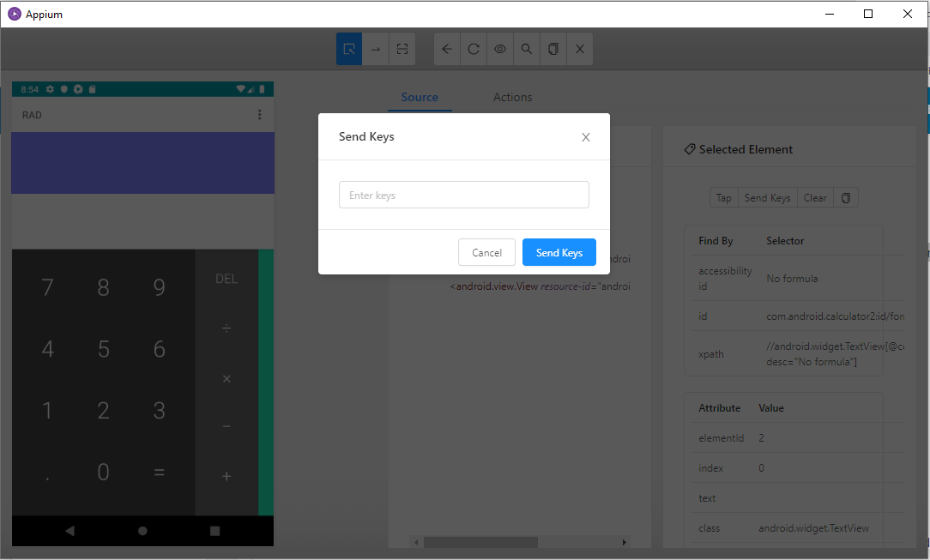This screenshot has width=930, height=560.
Task: Clear the selected element's text
Action: tap(815, 198)
